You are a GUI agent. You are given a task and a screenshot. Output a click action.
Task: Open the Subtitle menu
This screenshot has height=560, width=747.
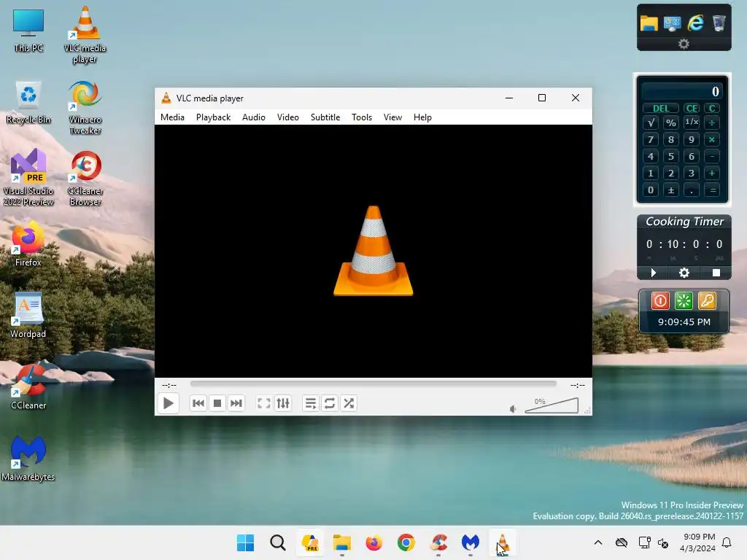325,117
